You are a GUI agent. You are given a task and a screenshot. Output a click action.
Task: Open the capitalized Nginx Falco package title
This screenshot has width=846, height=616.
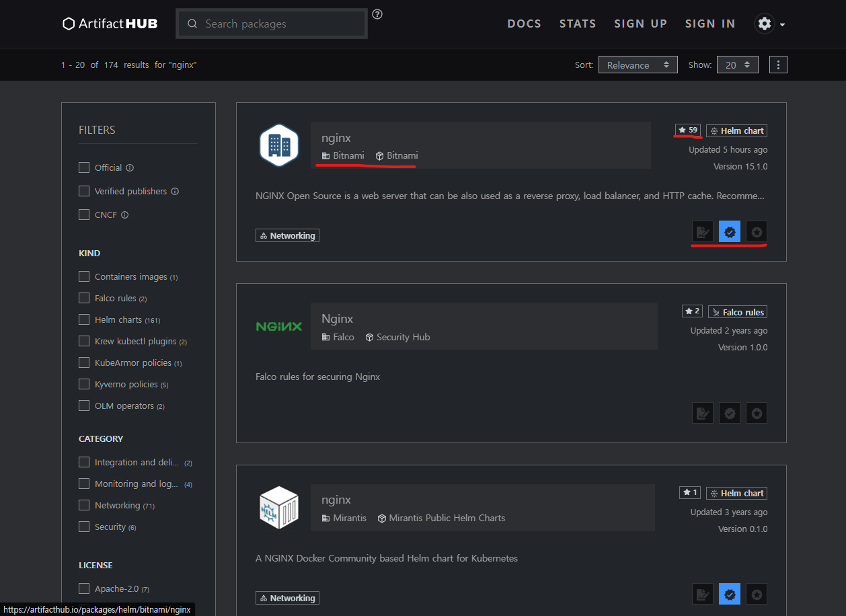[337, 319]
